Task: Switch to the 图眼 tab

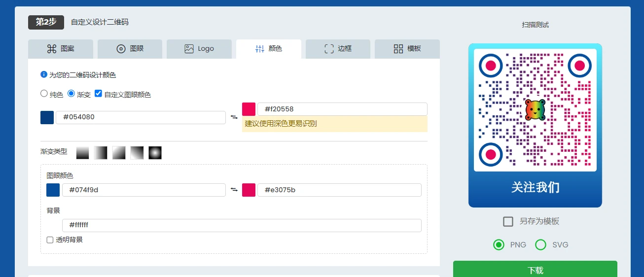Action: point(130,49)
